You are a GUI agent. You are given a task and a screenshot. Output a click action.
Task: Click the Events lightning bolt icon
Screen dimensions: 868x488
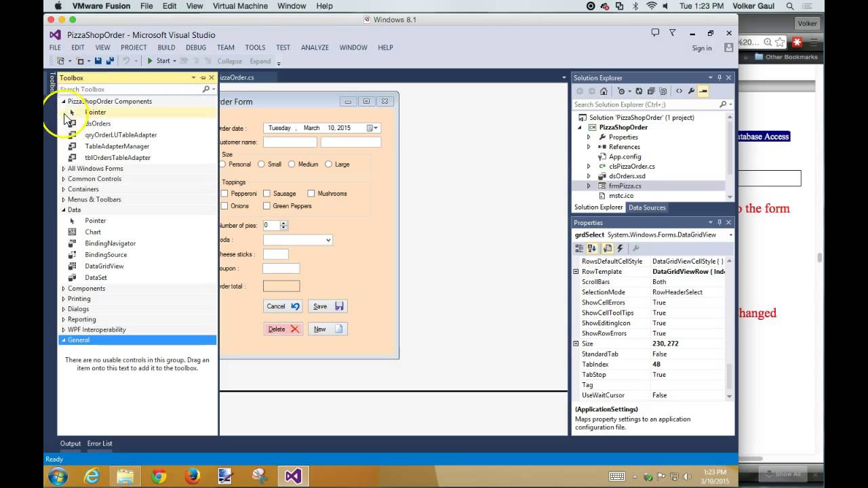coord(620,249)
